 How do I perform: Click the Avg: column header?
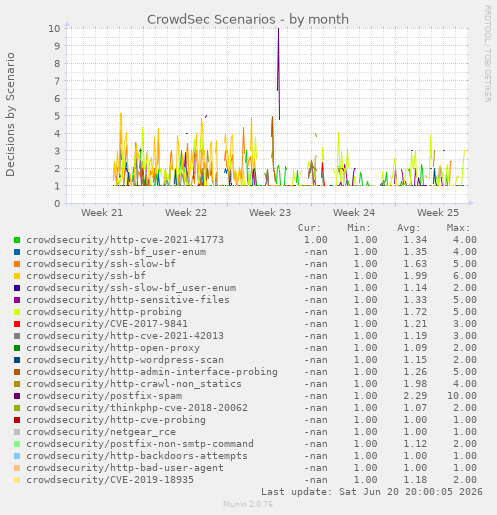pos(409,228)
